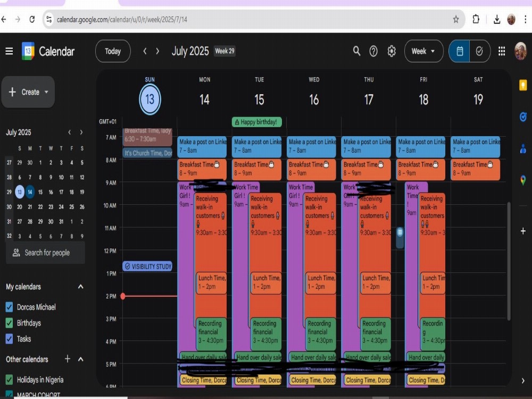Reload the browser page
Viewport: 532px width, 399px height.
click(x=32, y=19)
